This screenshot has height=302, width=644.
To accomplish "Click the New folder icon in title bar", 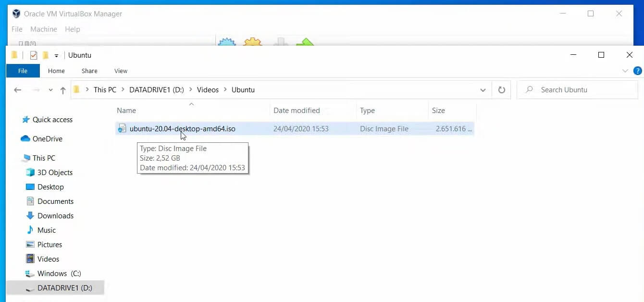I will (46, 55).
